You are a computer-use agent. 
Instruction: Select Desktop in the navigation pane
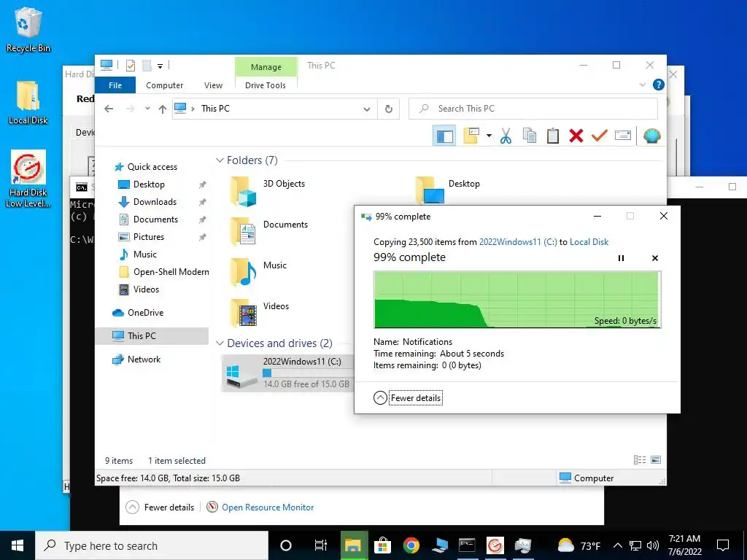tap(149, 184)
